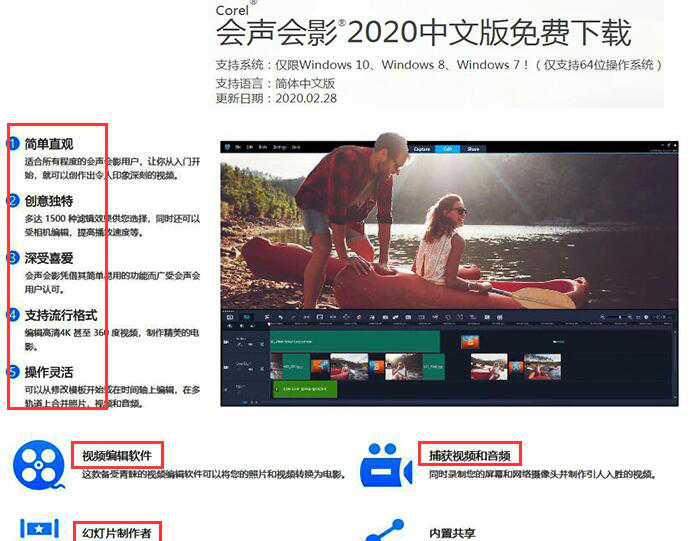This screenshot has width=697, height=541.
Task: Click the 视频编辑软件 heading
Action: pyautogui.click(x=117, y=455)
